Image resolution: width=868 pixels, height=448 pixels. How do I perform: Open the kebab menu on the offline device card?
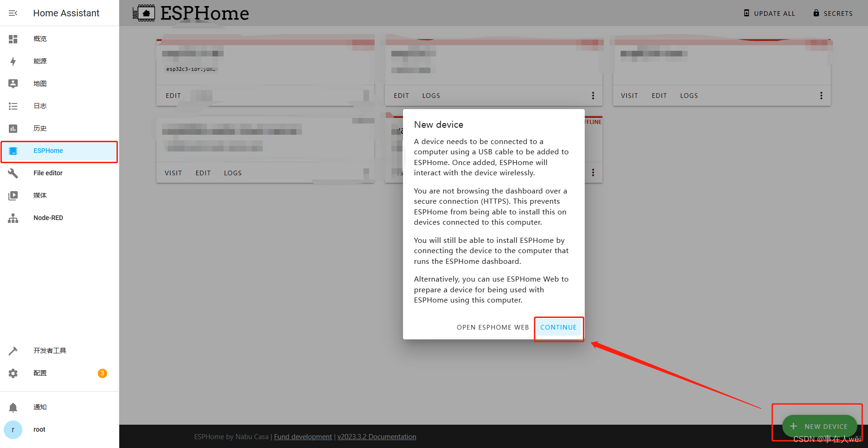593,172
